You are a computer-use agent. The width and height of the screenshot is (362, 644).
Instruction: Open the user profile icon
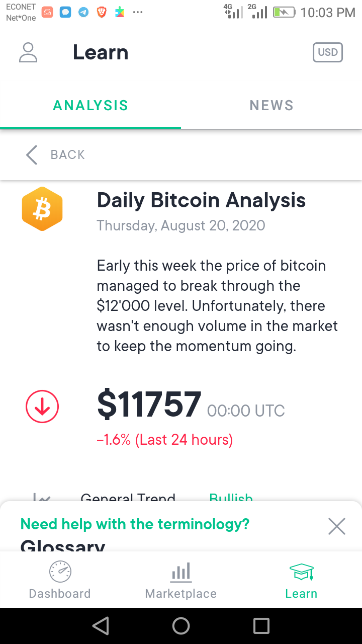coord(28,52)
